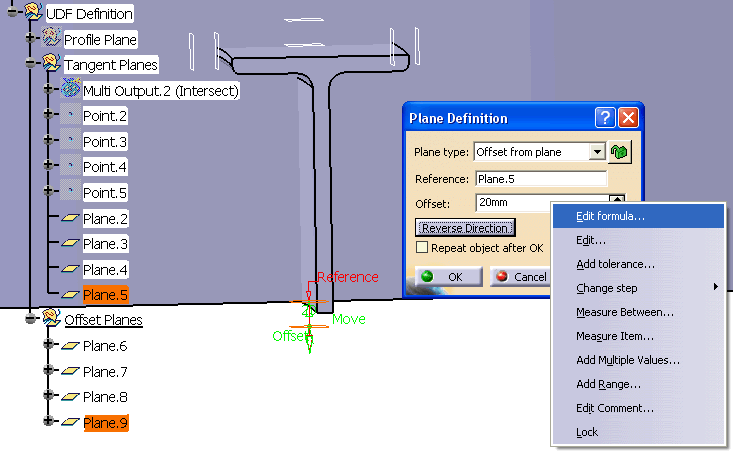This screenshot has width=733, height=455.
Task: Select Plane.6 label in tree
Action: pyautogui.click(x=105, y=346)
